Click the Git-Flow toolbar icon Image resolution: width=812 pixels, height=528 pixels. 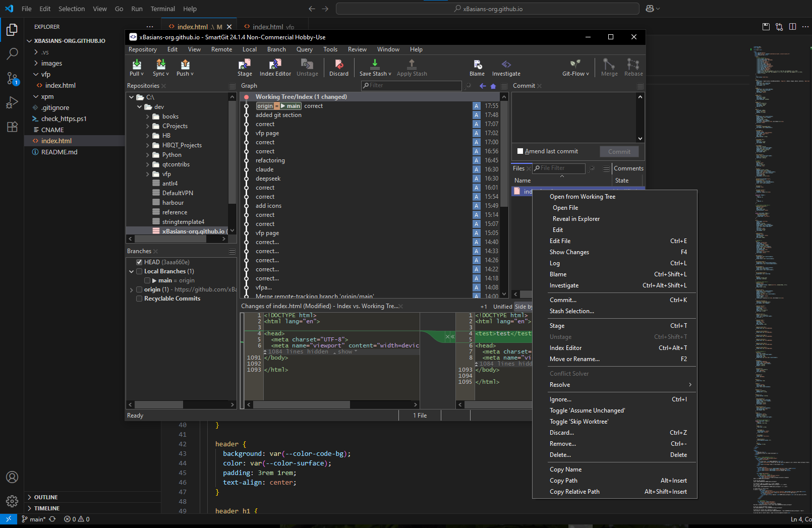(575, 68)
